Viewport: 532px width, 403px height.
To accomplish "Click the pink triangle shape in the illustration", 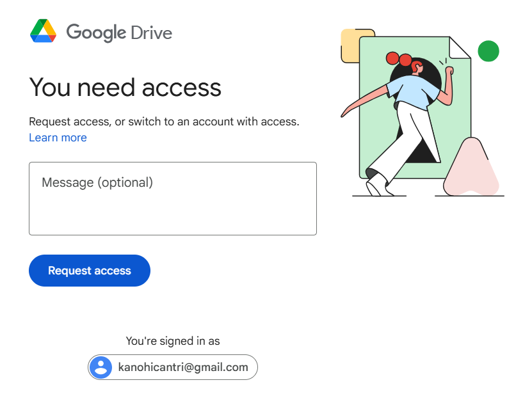I will (x=471, y=168).
